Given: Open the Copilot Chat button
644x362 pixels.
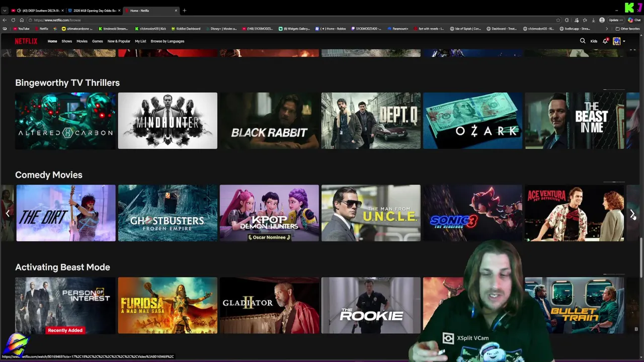Looking at the screenshot, I should (x=634, y=20).
